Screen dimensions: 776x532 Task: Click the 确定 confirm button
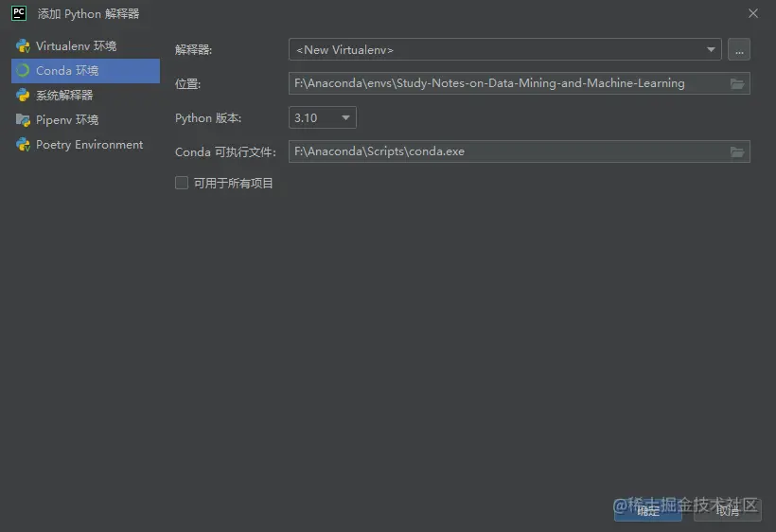point(648,511)
